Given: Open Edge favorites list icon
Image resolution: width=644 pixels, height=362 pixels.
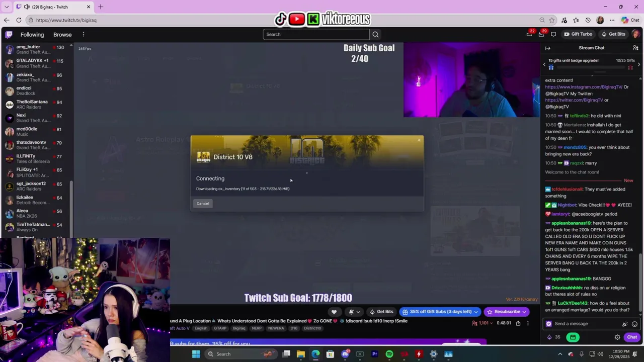Looking at the screenshot, I should click(x=576, y=20).
